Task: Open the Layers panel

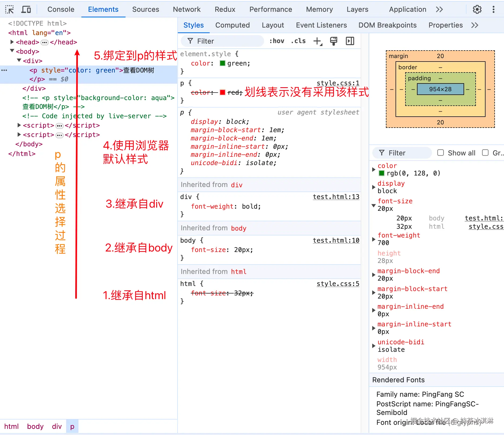Action: pyautogui.click(x=358, y=9)
